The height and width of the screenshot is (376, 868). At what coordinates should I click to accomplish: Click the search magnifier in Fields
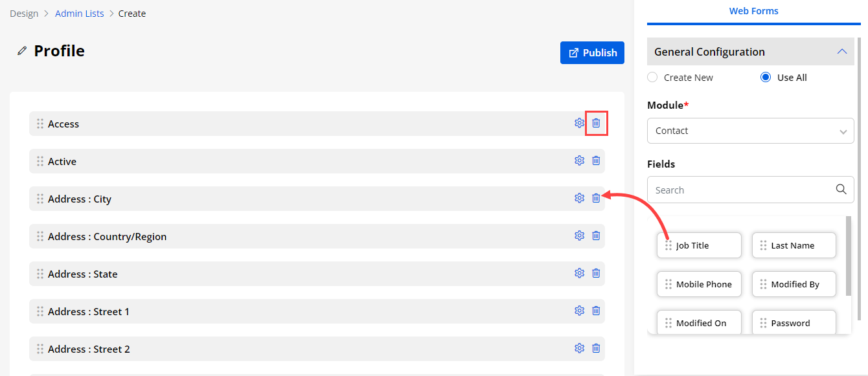(841, 190)
